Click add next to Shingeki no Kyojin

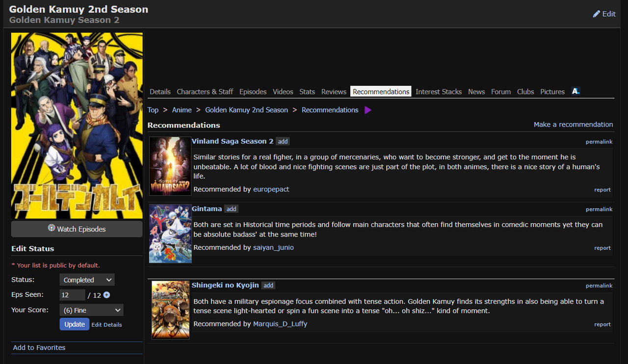(268, 286)
